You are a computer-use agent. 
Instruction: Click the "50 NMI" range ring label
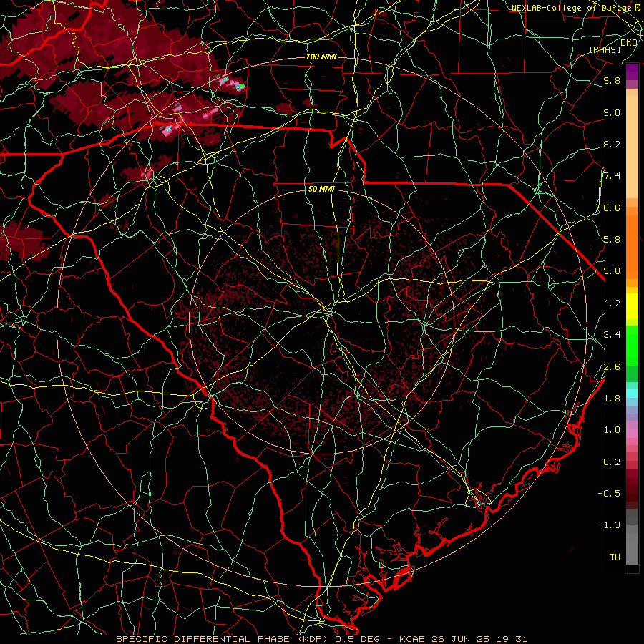click(x=321, y=190)
